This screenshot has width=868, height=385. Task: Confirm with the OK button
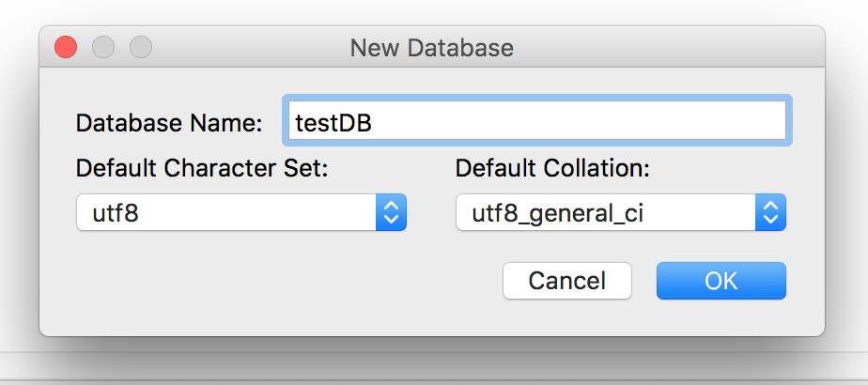coord(721,280)
